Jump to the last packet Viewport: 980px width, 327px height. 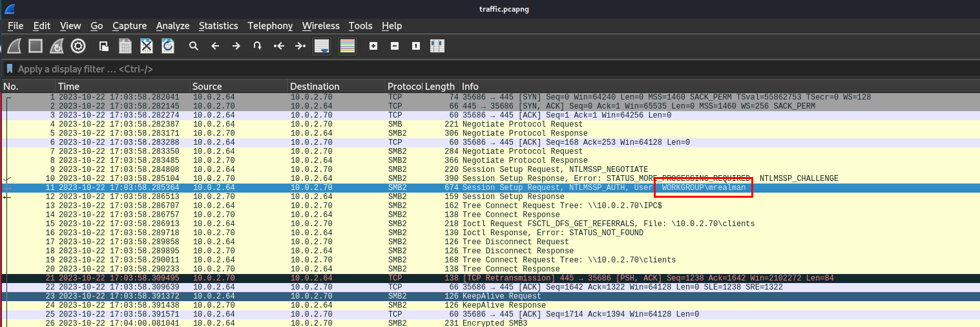pos(300,46)
